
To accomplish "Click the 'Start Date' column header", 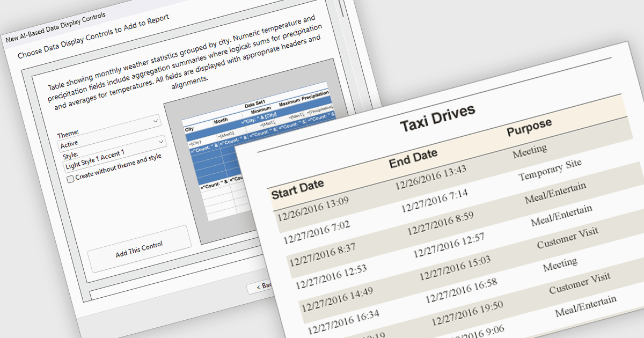I will tap(297, 188).
